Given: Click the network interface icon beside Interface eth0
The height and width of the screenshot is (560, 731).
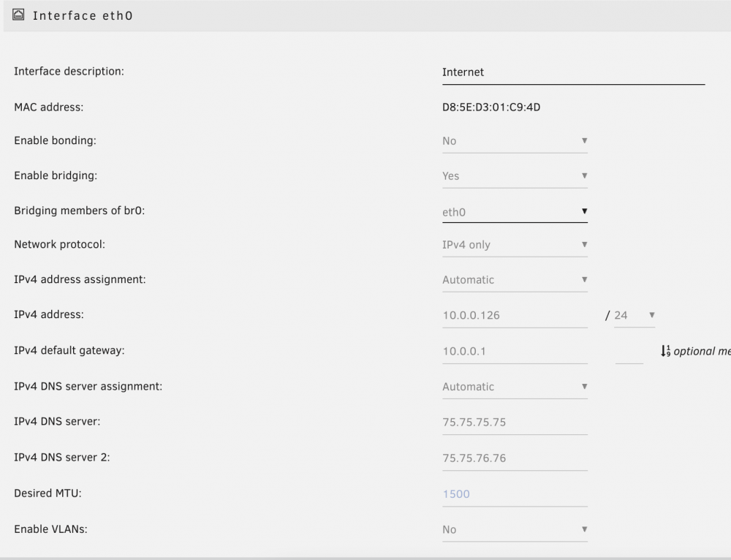Looking at the screenshot, I should click(18, 15).
